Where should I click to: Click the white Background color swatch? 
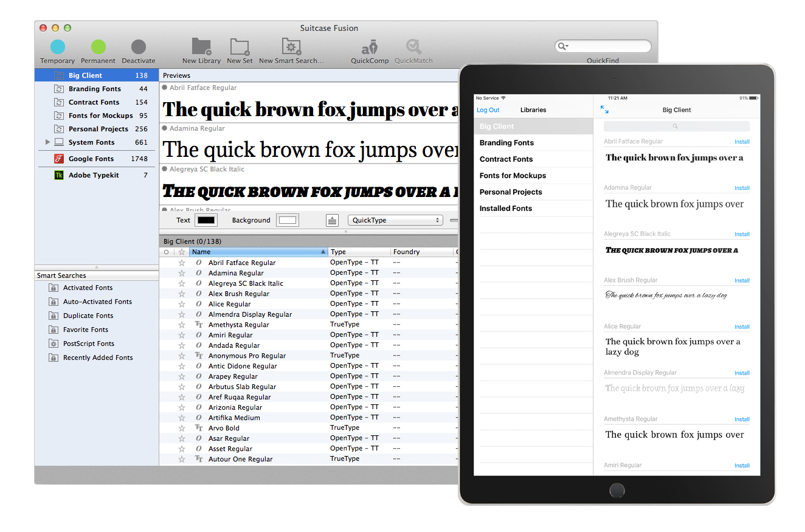pos(288,220)
